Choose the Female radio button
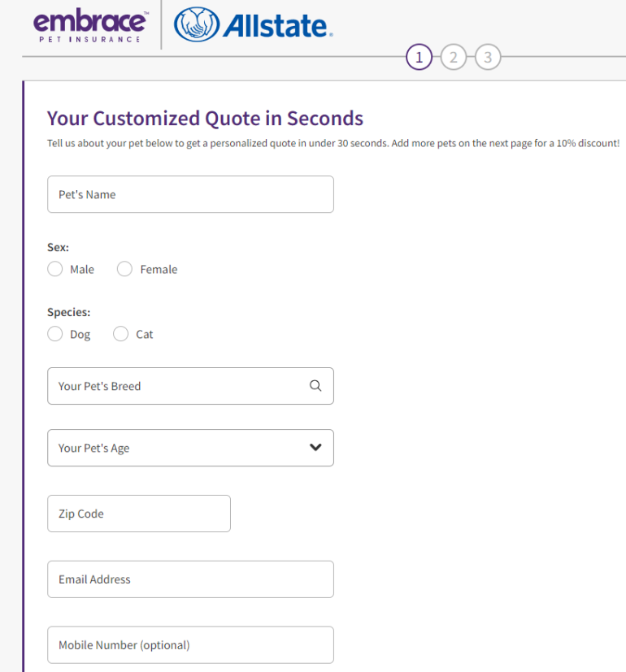Screen dimensions: 626x672 (124, 269)
